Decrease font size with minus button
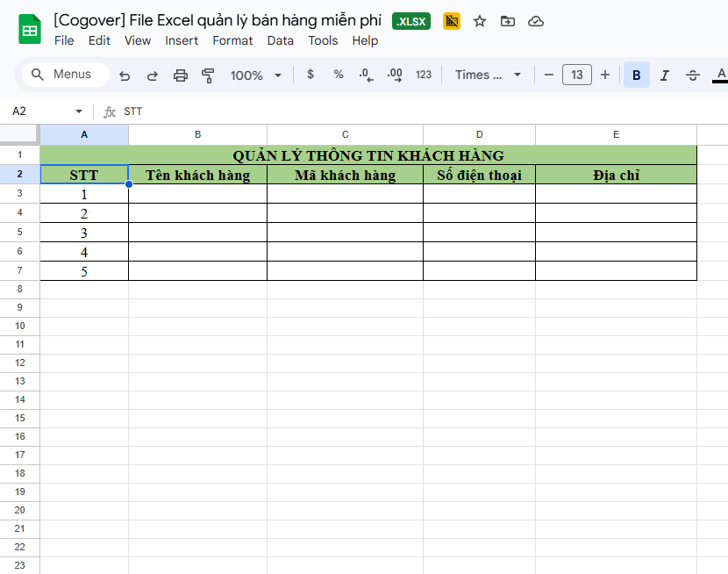The width and height of the screenshot is (728, 574). tap(549, 75)
